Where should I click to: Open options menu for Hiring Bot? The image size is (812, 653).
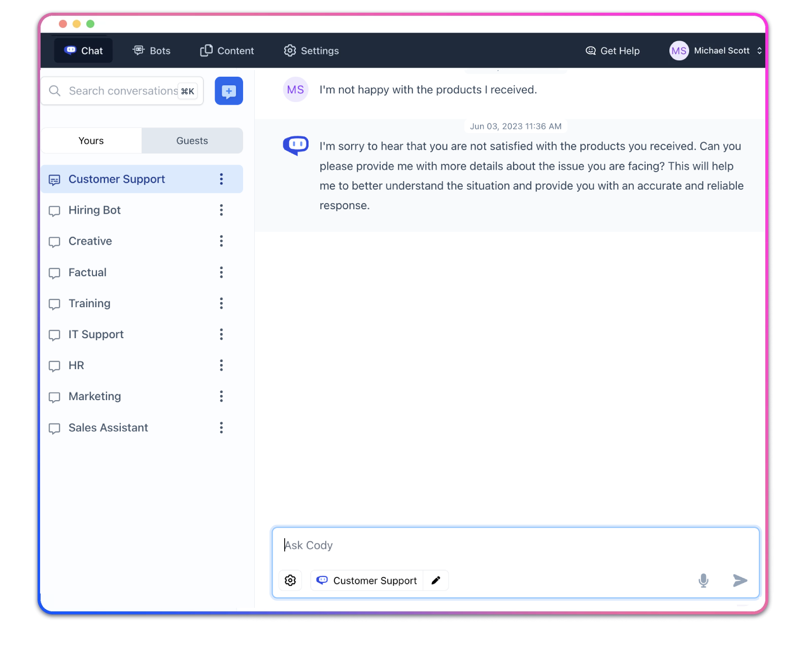221,210
